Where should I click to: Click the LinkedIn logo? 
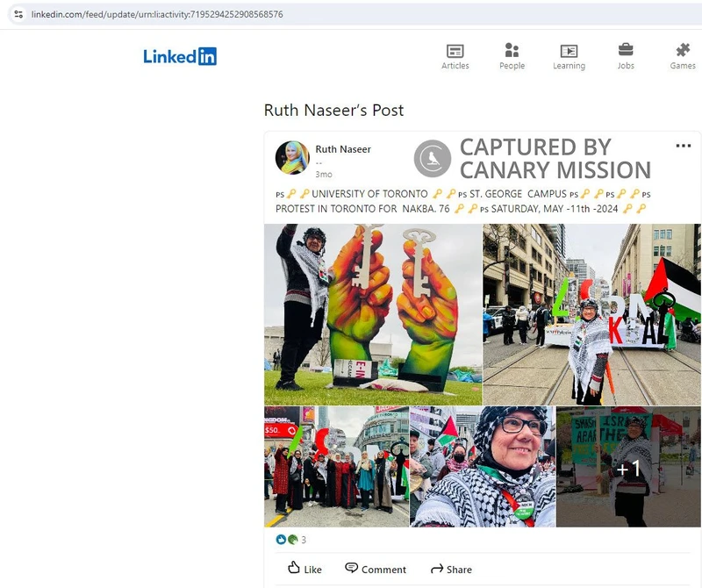coord(180,56)
